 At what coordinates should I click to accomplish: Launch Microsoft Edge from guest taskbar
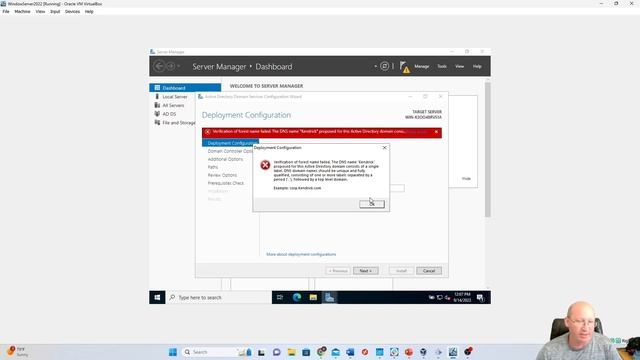click(x=297, y=297)
